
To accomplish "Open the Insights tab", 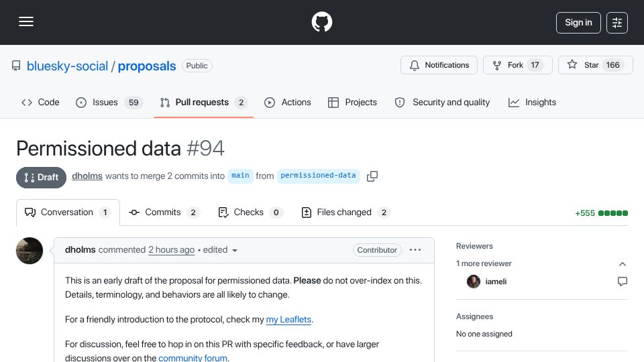I will pos(532,102).
